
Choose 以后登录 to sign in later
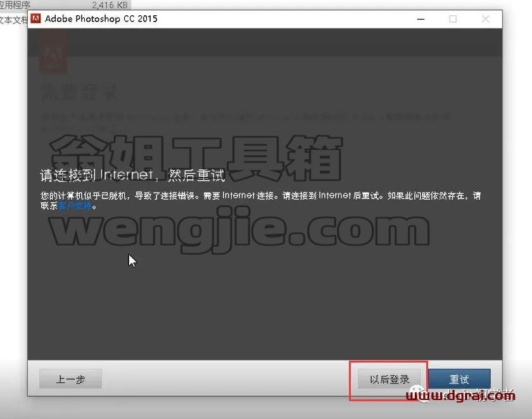tap(389, 379)
